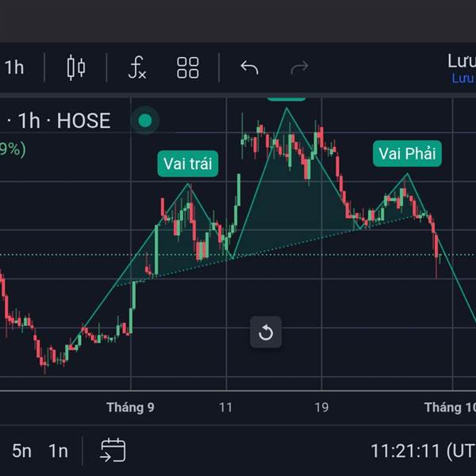Undo the last chart action
Viewport: 476px width, 476px height.
[x=249, y=67]
